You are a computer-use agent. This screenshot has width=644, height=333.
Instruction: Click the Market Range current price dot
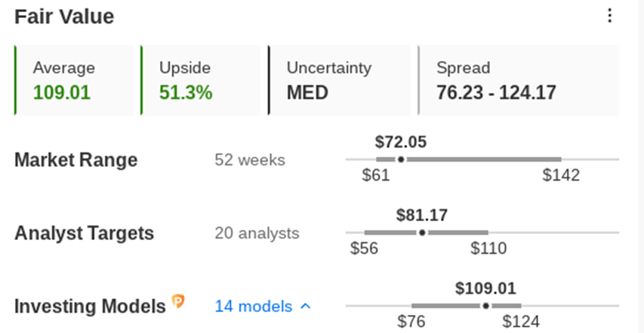click(x=401, y=159)
